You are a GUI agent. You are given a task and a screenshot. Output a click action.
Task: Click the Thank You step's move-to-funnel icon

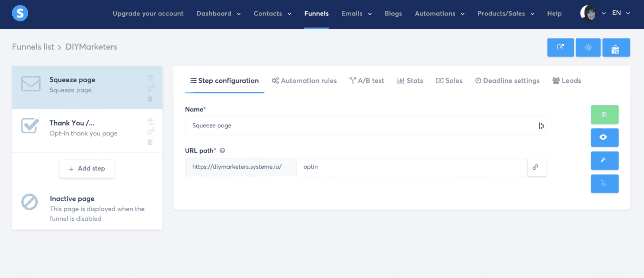pos(151,131)
